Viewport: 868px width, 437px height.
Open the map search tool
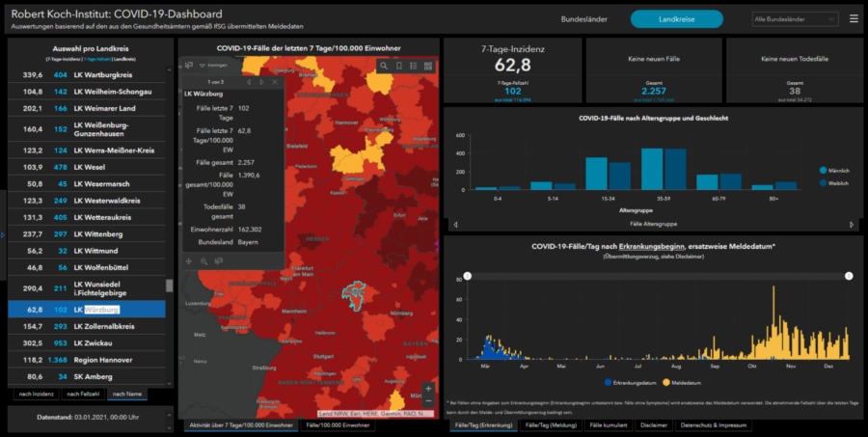click(384, 67)
